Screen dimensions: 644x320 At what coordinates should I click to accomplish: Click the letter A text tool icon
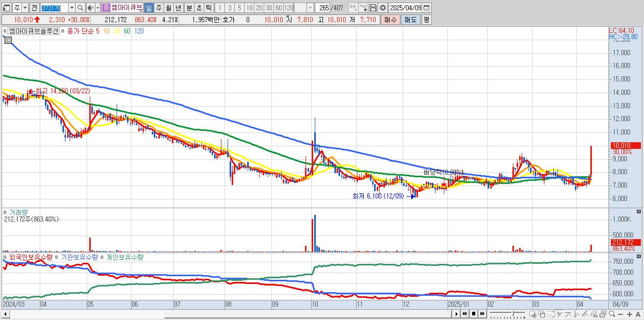coord(638,314)
